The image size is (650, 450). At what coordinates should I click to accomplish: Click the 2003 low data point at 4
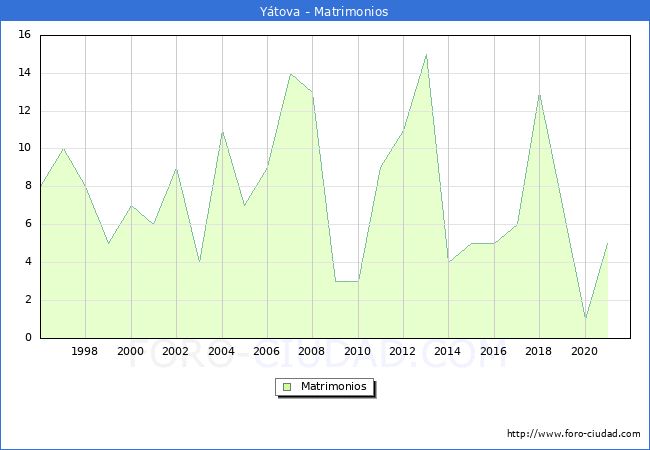pos(199,262)
